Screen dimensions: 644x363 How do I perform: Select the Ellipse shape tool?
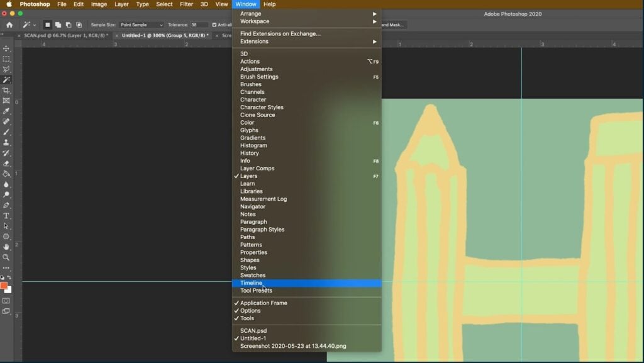(x=6, y=237)
